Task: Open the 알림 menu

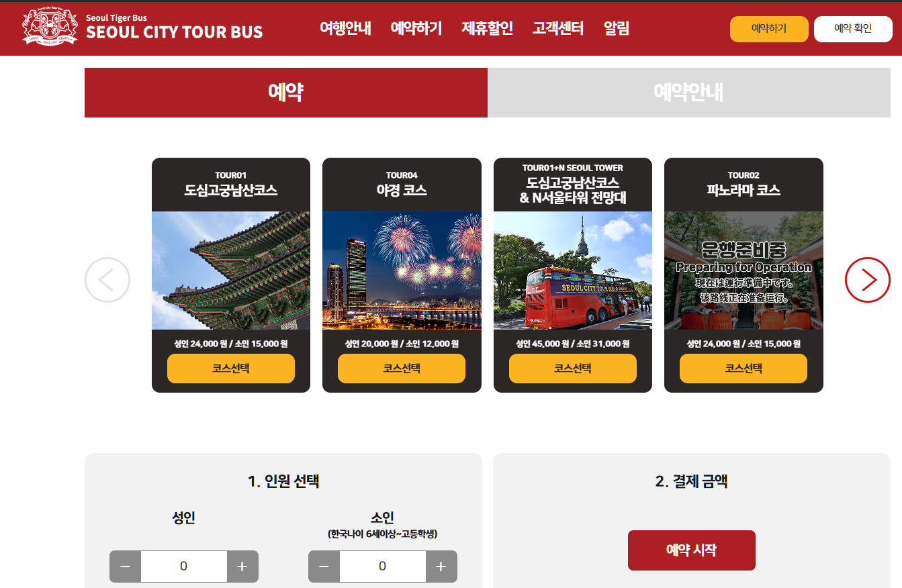Action: tap(617, 28)
